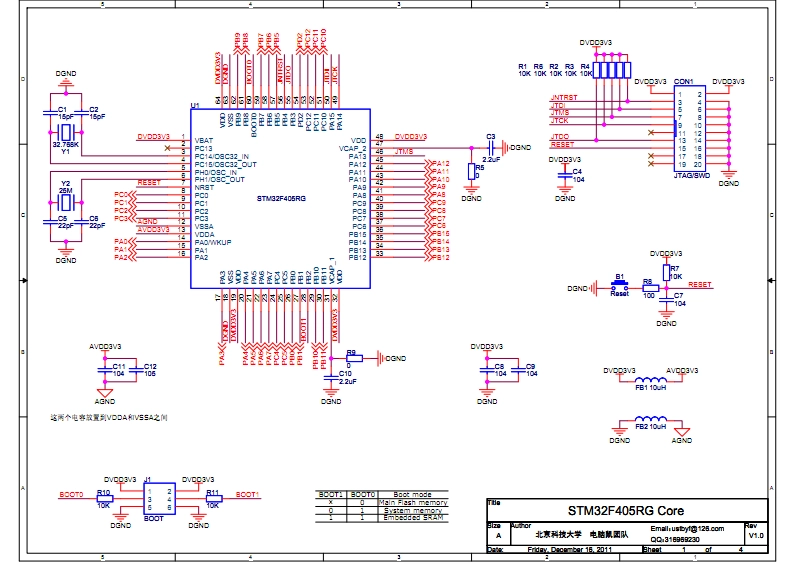Click the STM32F405RG chip name label
Image resolution: width=800 pixels, height=565 pixels.
[281, 199]
